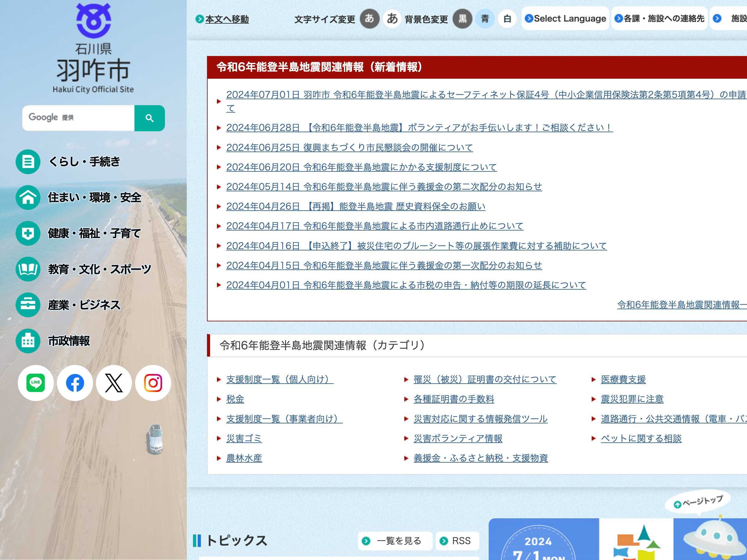Open 災害ゴミ category link
The width and height of the screenshot is (747, 560).
coord(244,438)
